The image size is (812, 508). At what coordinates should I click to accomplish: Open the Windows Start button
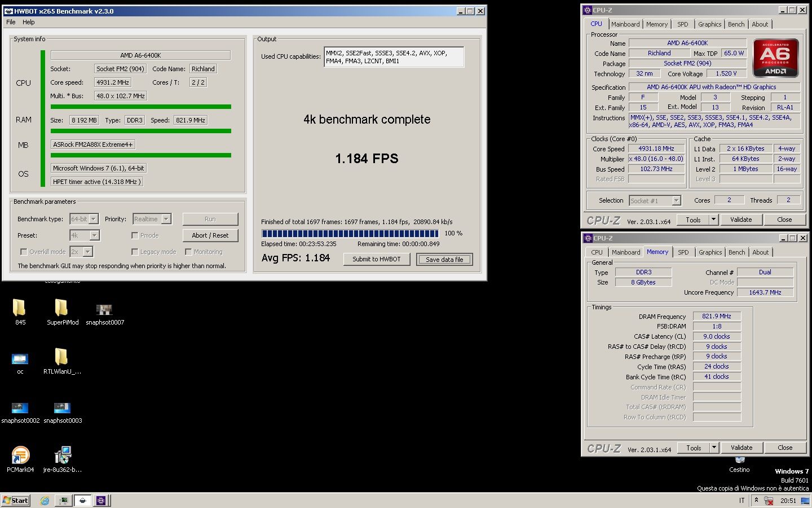click(15, 501)
